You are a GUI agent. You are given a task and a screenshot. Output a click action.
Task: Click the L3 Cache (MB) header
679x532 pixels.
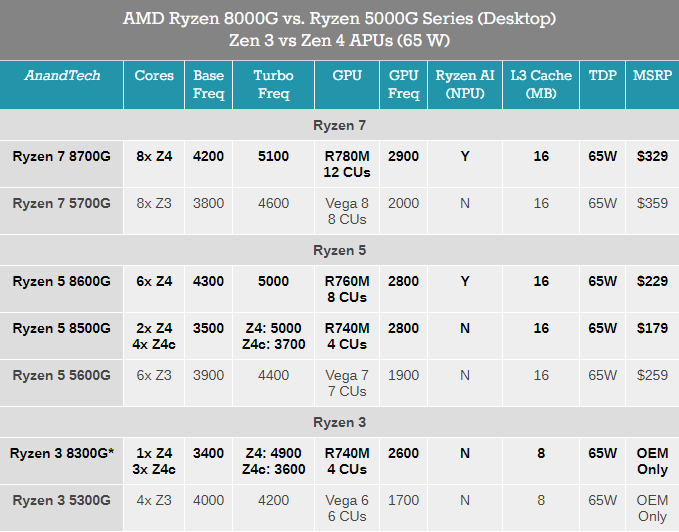point(541,84)
